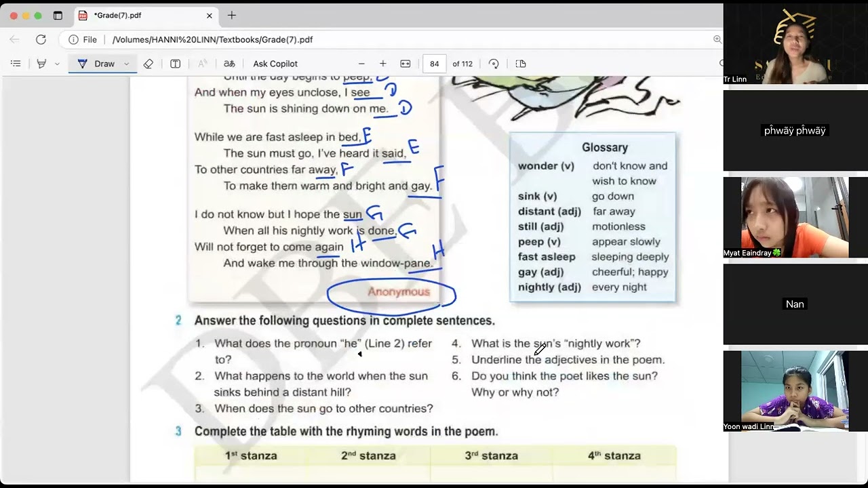Viewport: 868px width, 488px height.
Task: Click the word 'Anonymous' in the poem
Action: 399,291
